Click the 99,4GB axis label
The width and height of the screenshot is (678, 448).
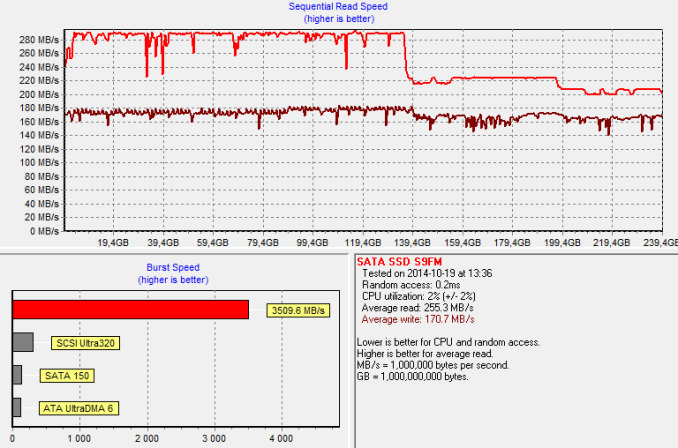coord(312,243)
